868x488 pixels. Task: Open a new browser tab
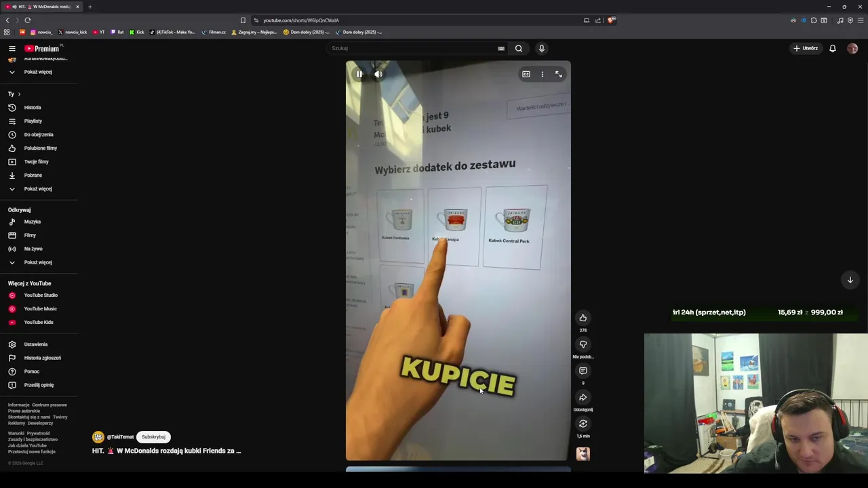click(90, 7)
